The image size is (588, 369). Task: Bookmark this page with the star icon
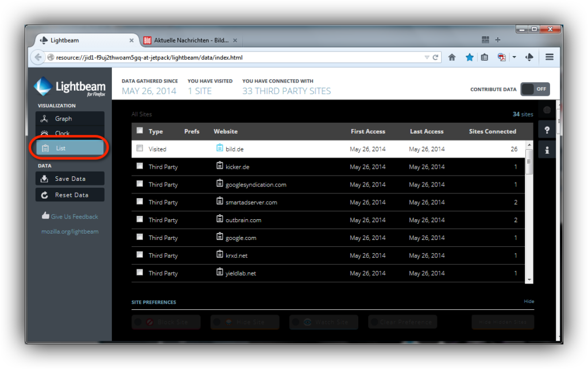[469, 57]
